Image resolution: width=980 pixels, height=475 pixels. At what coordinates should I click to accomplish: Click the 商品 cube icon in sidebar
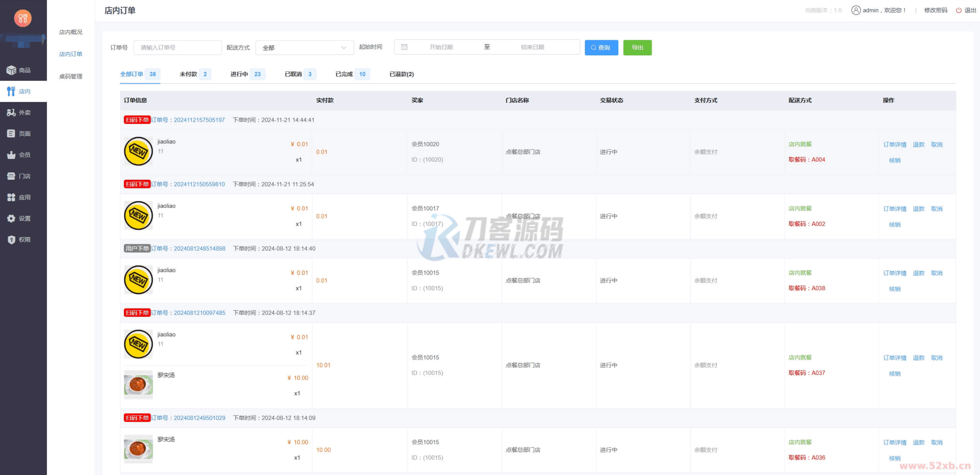coord(11,70)
